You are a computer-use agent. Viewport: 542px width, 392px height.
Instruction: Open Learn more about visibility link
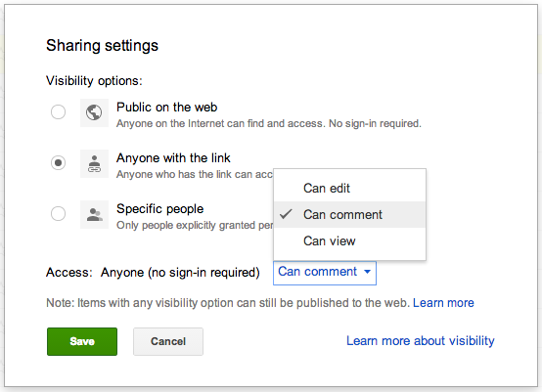click(x=421, y=341)
